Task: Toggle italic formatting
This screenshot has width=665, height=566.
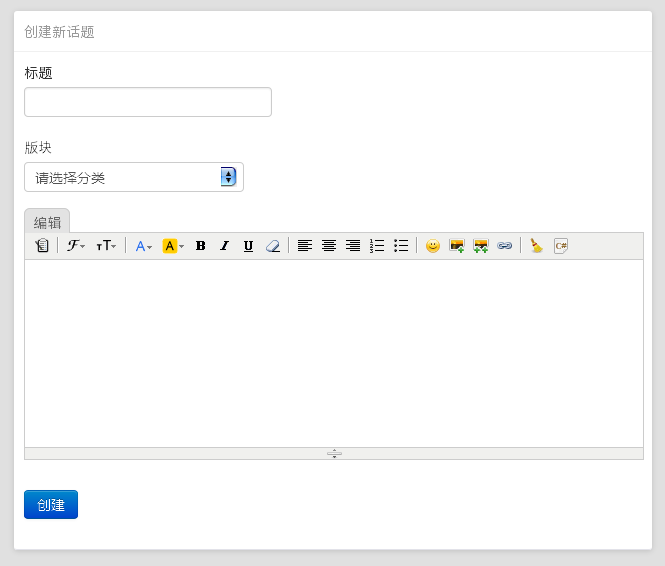Action: (224, 246)
